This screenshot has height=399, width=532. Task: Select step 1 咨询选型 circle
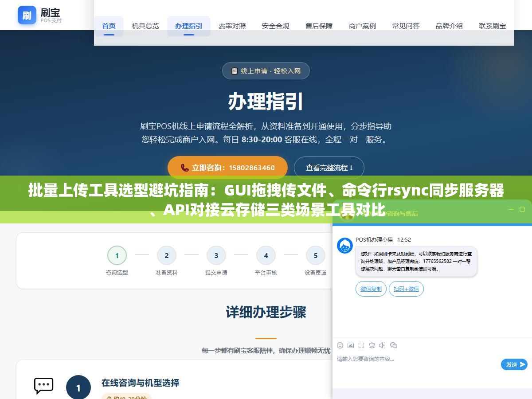coord(117,255)
